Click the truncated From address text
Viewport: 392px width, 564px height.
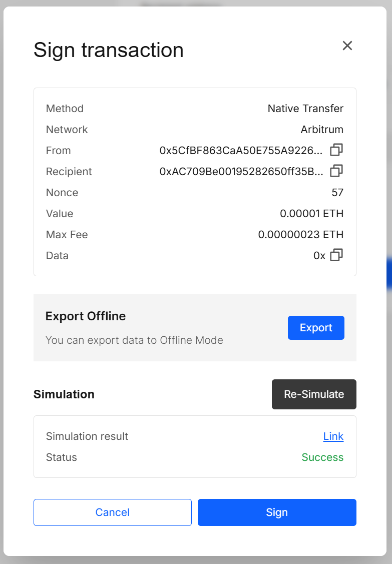[241, 151]
